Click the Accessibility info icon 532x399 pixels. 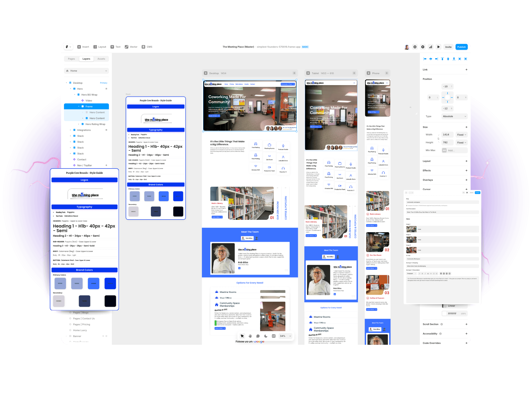[x=440, y=334]
